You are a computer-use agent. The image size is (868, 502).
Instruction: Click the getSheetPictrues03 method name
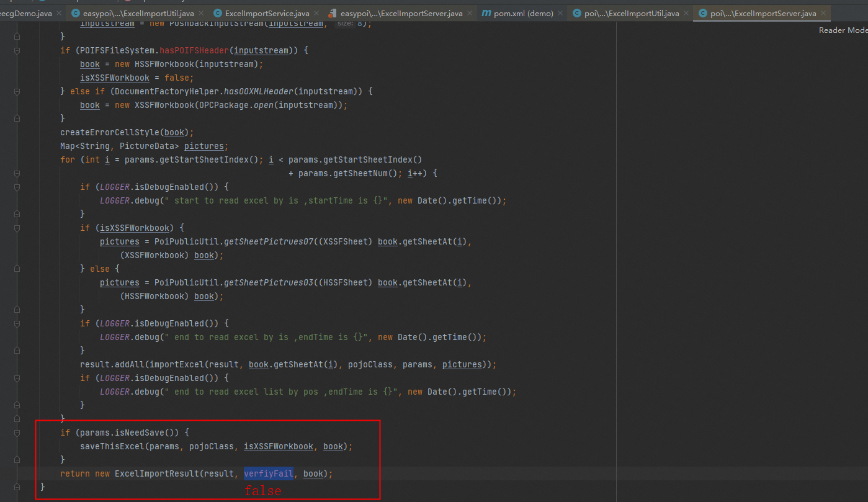click(x=269, y=282)
